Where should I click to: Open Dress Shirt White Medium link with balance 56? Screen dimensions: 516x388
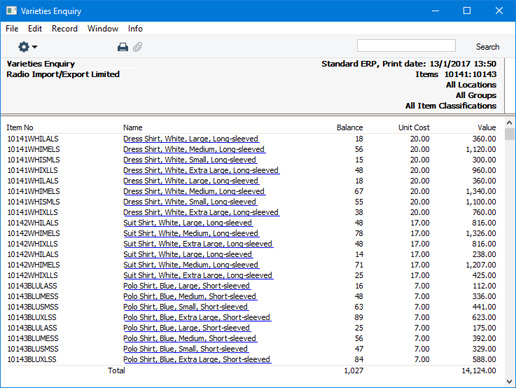coord(194,149)
